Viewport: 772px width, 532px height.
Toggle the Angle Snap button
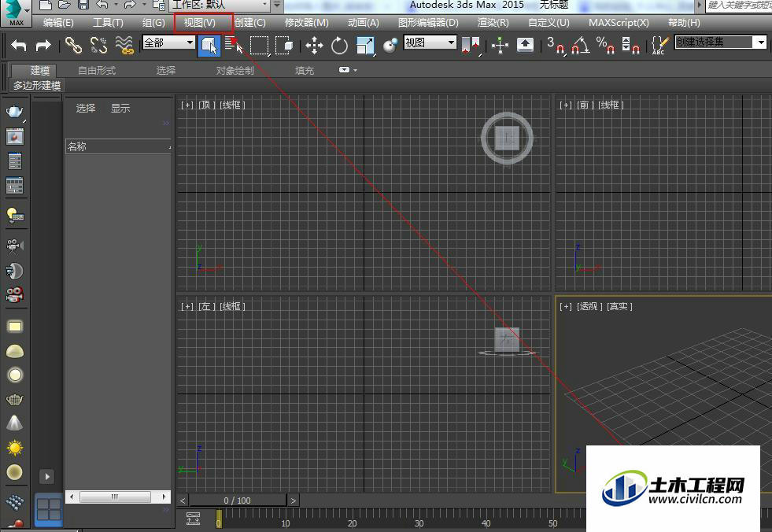(581, 46)
